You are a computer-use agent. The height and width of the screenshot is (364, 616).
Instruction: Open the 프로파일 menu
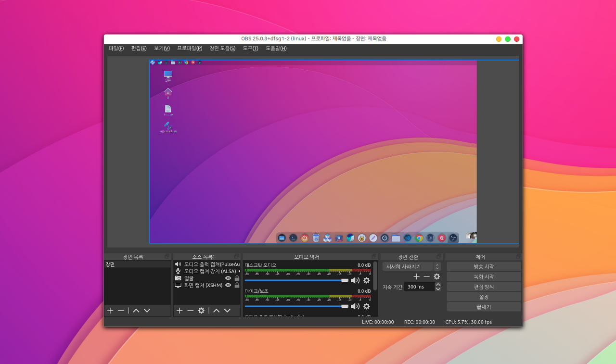[190, 49]
